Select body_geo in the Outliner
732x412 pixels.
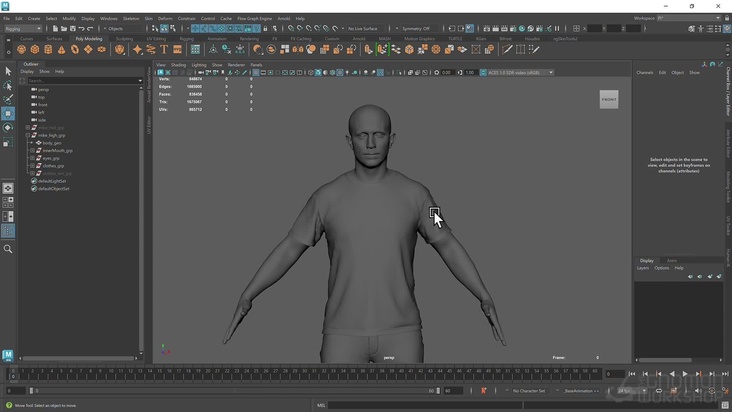[52, 143]
